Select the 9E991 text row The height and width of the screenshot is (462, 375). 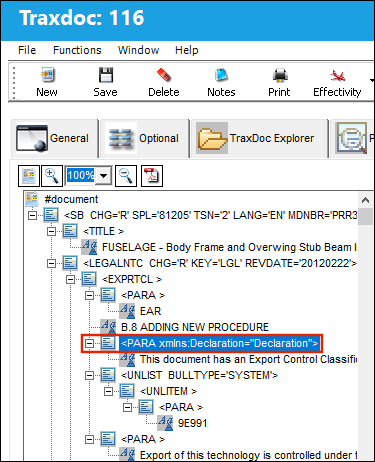click(192, 423)
